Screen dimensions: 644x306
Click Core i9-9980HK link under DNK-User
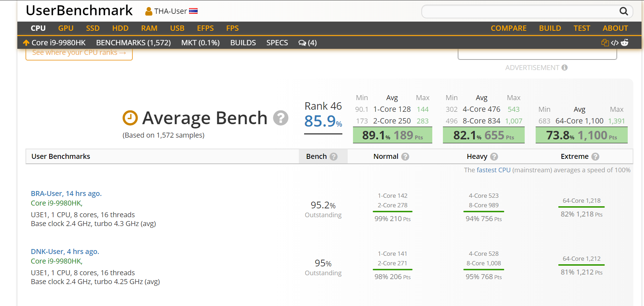57,261
